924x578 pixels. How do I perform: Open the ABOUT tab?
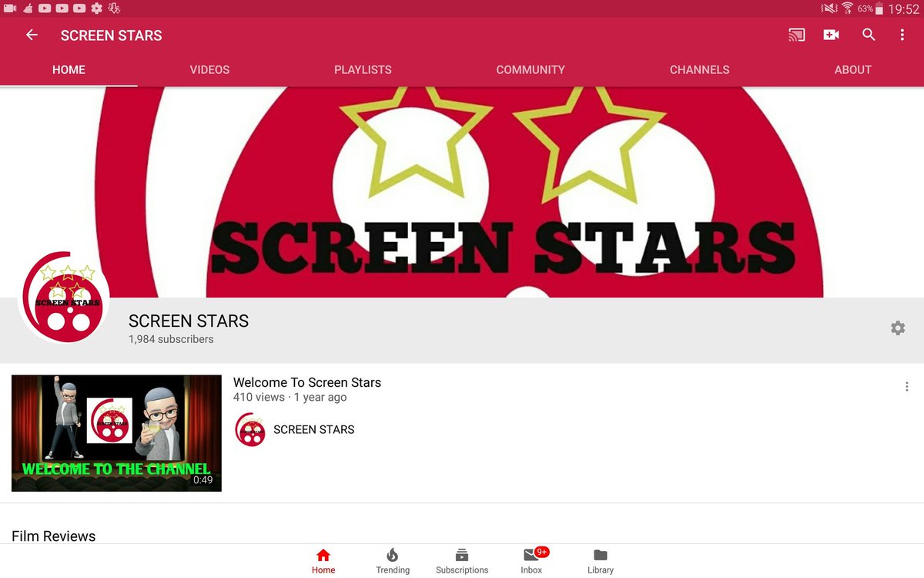pos(853,69)
